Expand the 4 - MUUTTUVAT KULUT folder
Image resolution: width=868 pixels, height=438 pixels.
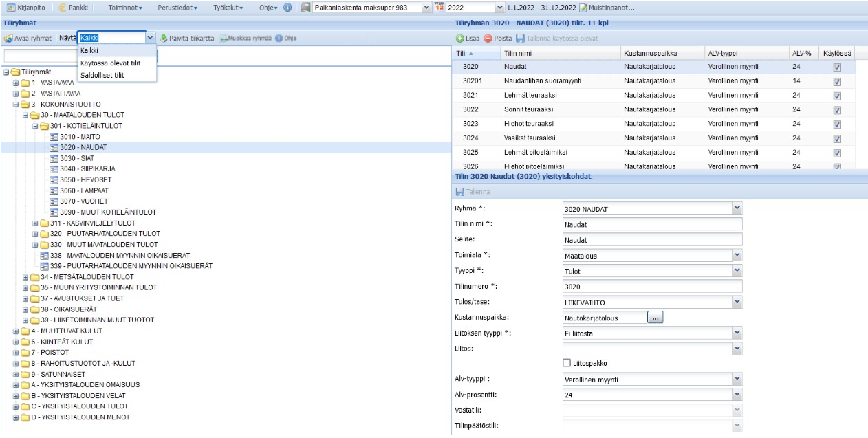17,331
